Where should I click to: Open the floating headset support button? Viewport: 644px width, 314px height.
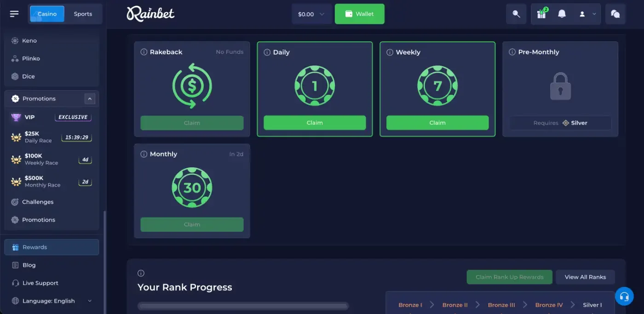click(624, 296)
